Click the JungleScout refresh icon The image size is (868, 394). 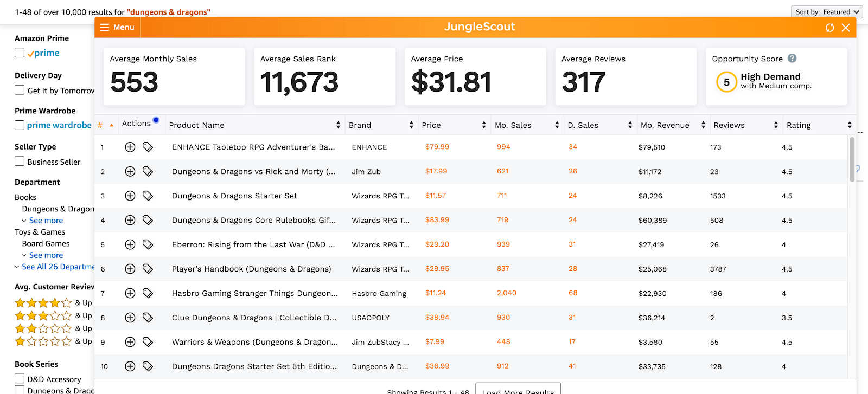[x=829, y=28]
